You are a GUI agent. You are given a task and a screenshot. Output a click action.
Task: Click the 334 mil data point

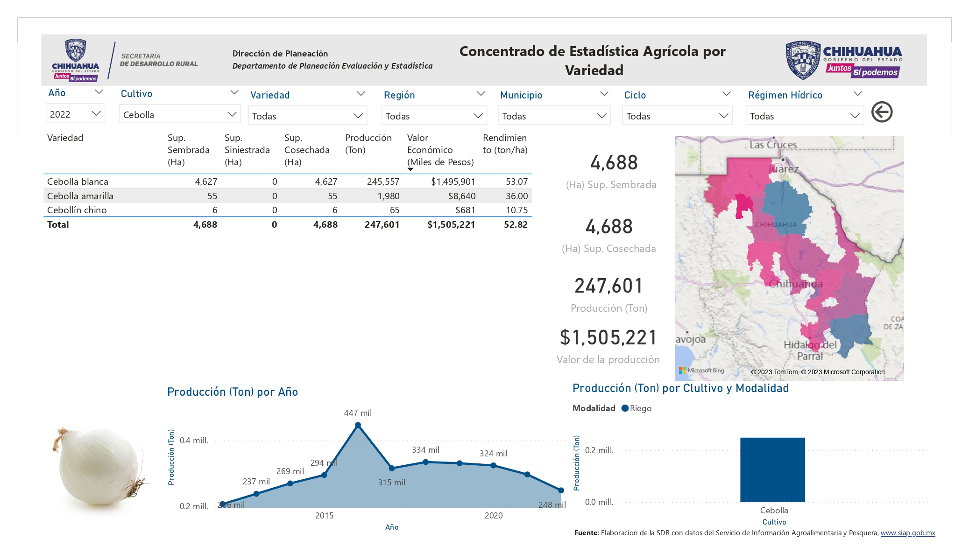(x=425, y=462)
